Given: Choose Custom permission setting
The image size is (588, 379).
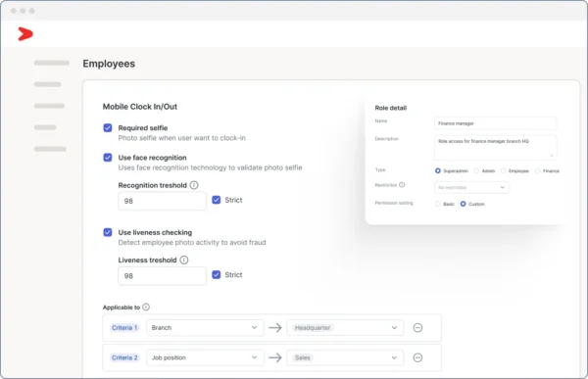Looking at the screenshot, I should [x=464, y=204].
